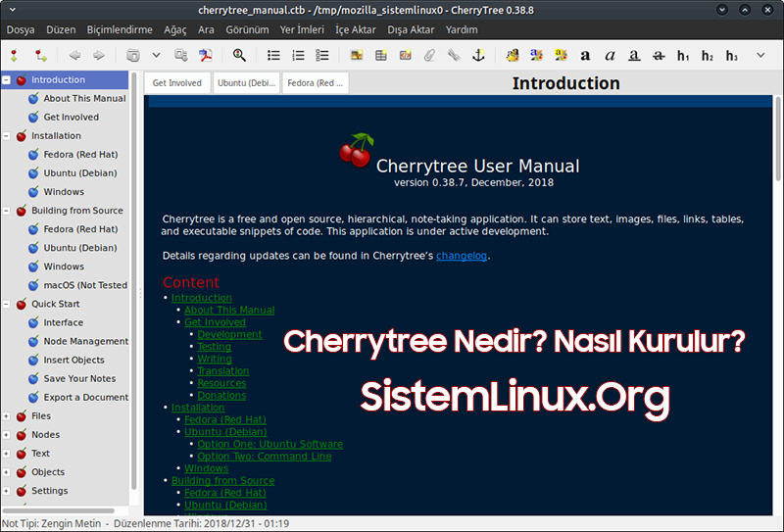Open the Building from Source content link
Screen dimensions: 784x532
pos(223,480)
